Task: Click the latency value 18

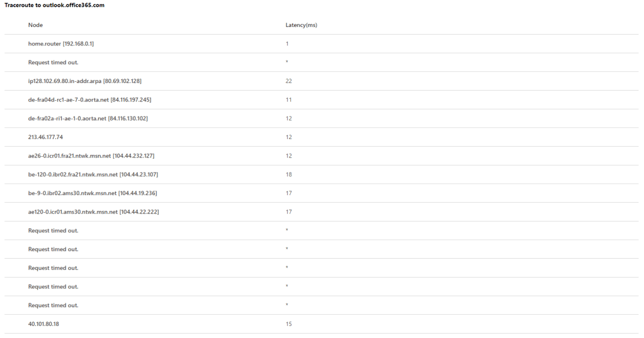Action: (x=288, y=174)
